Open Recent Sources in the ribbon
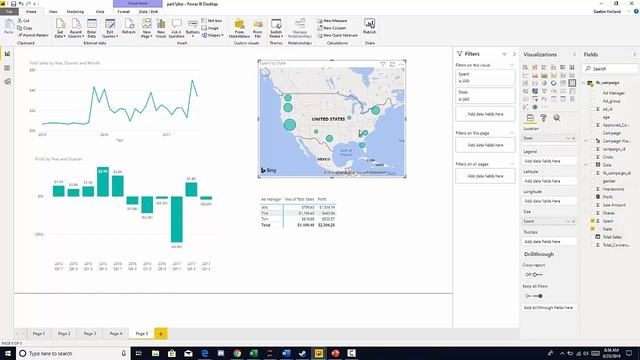The image size is (640, 360). pyautogui.click(x=76, y=28)
